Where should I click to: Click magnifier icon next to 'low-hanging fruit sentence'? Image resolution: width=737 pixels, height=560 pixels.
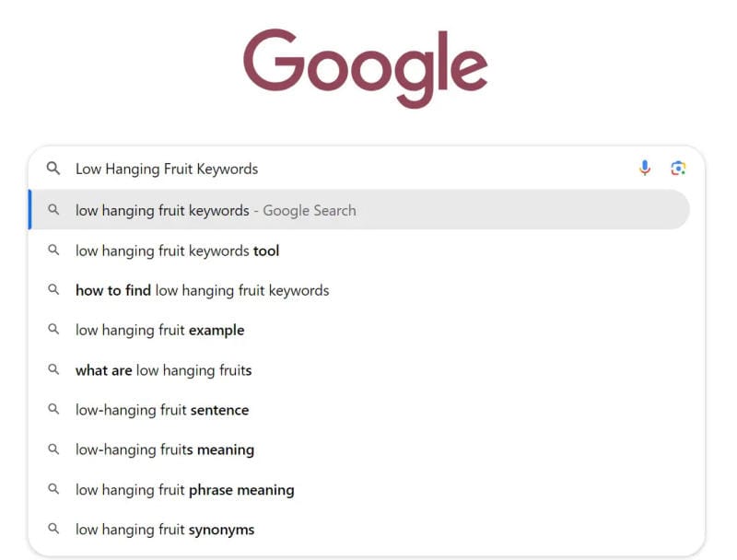(x=53, y=410)
